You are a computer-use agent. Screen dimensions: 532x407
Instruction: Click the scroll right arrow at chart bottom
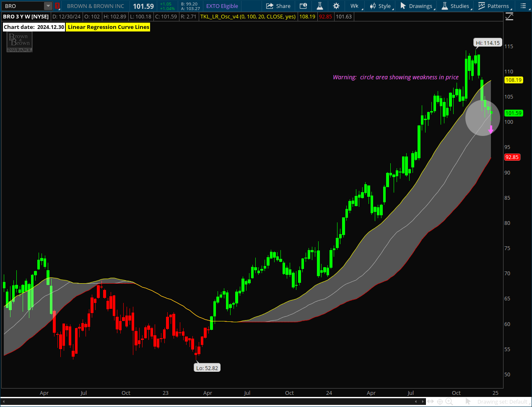pyautogui.click(x=423, y=402)
